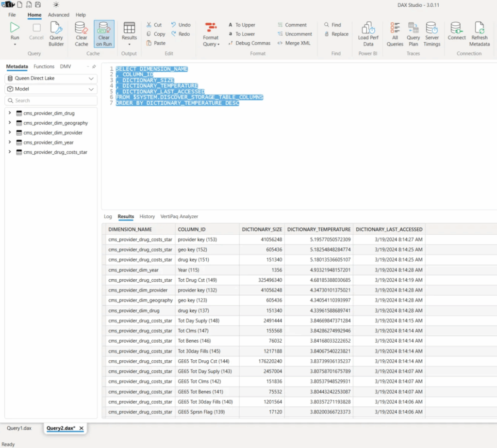Uncomment the selected lines
The height and width of the screenshot is (448, 497).
point(295,34)
